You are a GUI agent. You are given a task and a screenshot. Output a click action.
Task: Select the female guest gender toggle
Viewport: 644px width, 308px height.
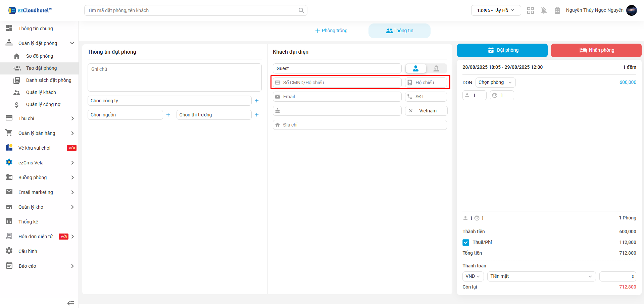point(436,68)
